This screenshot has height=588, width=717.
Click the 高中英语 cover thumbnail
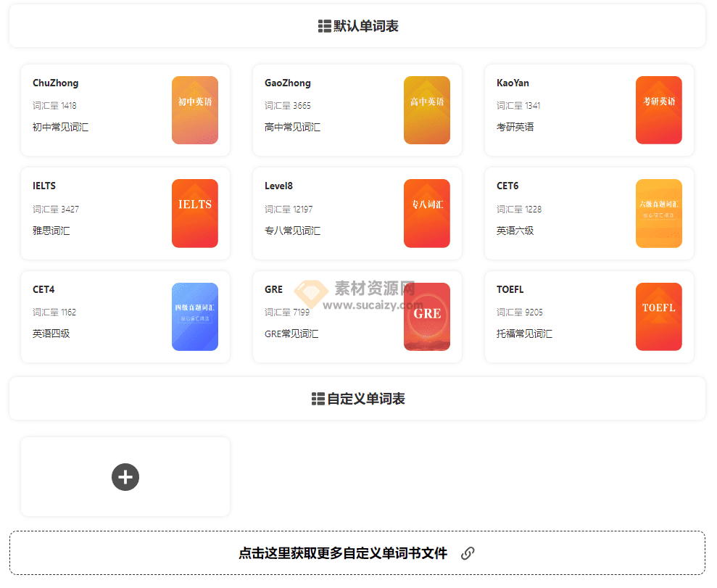426,110
